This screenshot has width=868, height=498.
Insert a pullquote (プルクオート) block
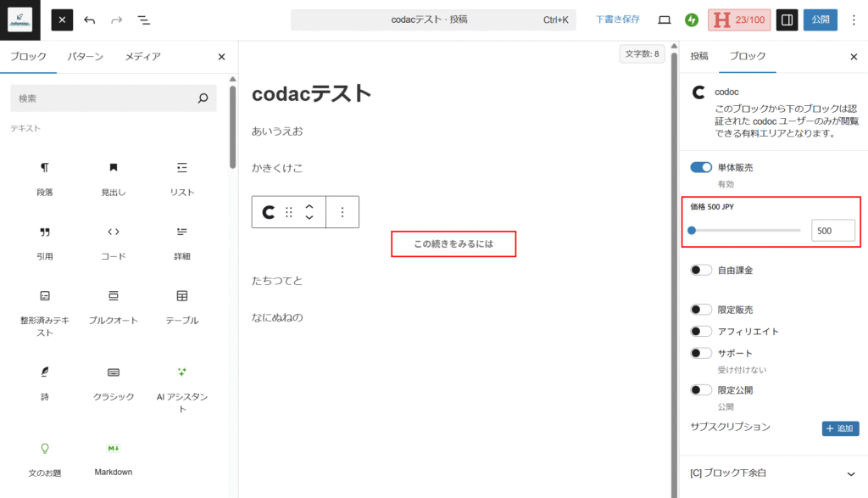coord(114,307)
